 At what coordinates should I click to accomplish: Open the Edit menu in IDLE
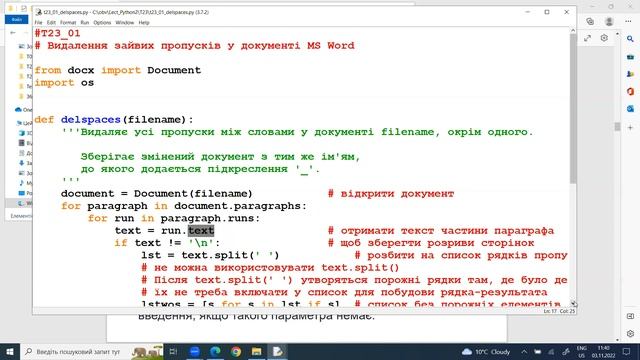(x=51, y=22)
